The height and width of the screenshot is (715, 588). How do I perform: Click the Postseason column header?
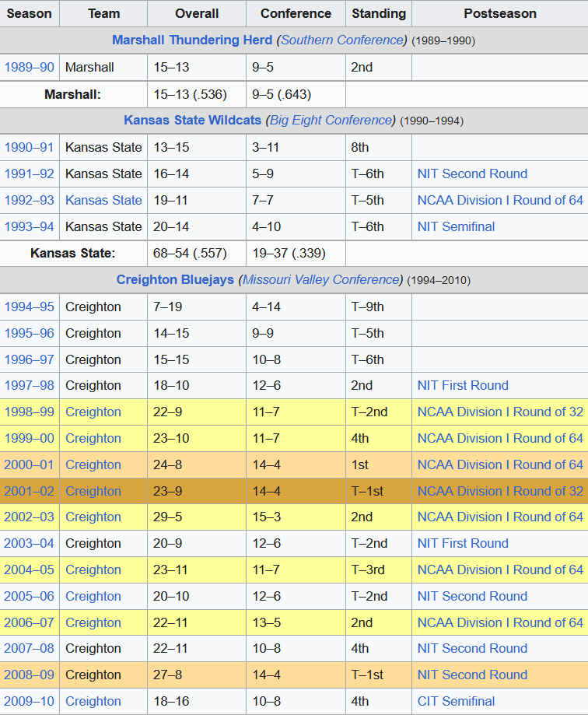pyautogui.click(x=500, y=14)
